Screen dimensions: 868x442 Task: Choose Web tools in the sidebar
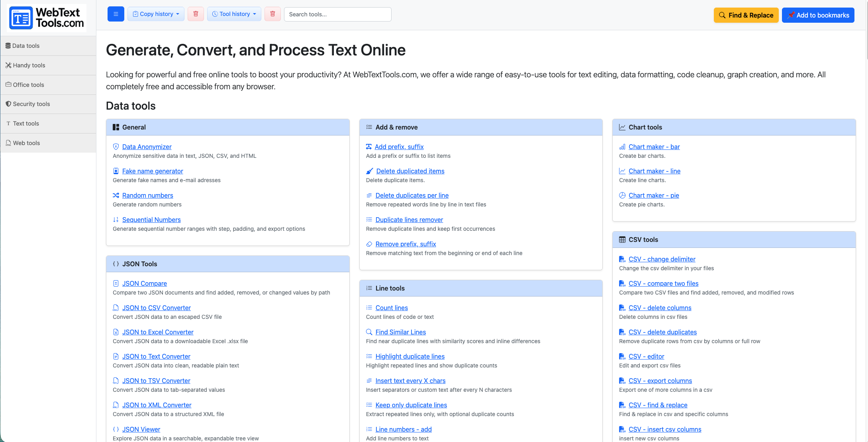(48, 143)
